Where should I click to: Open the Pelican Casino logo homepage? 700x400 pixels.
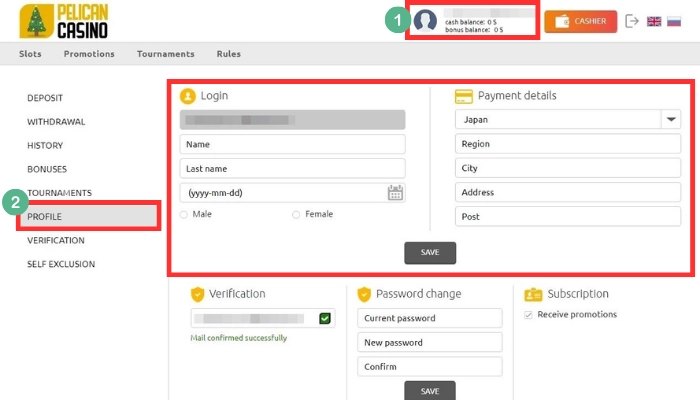[x=64, y=21]
